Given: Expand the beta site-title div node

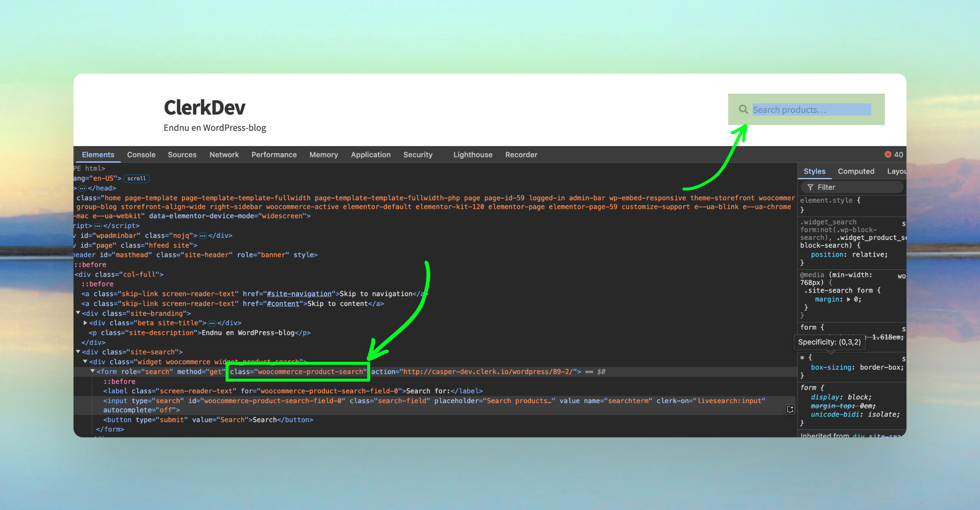Looking at the screenshot, I should pyautogui.click(x=85, y=323).
